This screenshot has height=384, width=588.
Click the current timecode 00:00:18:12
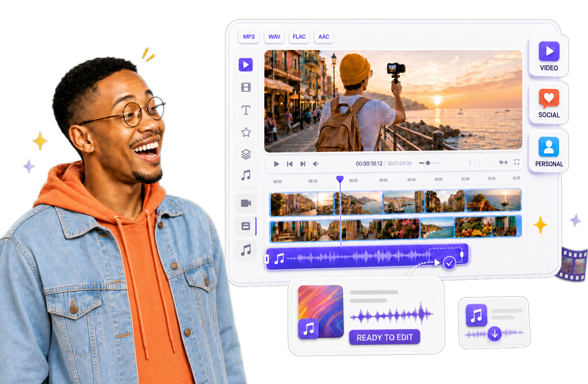click(369, 163)
